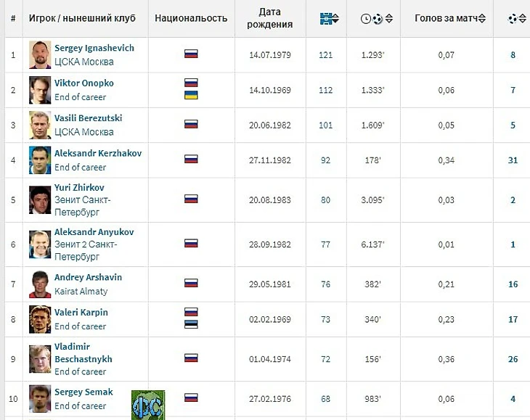Open ЦСКА Москва club under Berezutski

click(83, 132)
